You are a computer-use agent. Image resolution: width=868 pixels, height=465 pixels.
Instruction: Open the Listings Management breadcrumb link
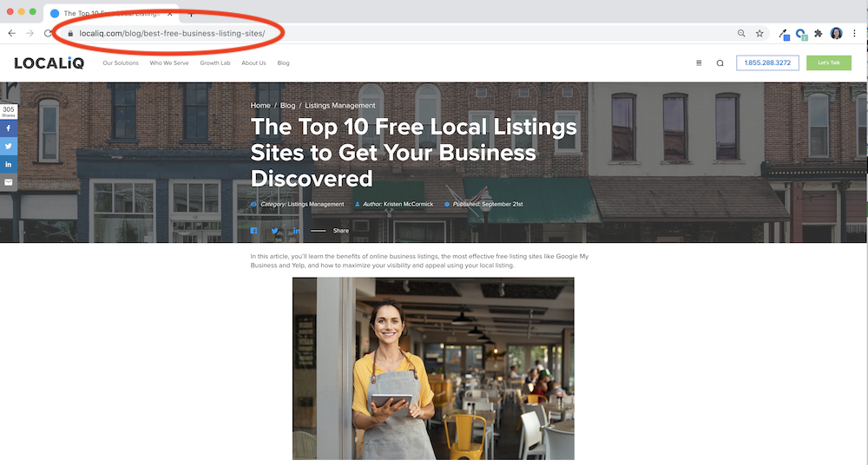click(340, 105)
